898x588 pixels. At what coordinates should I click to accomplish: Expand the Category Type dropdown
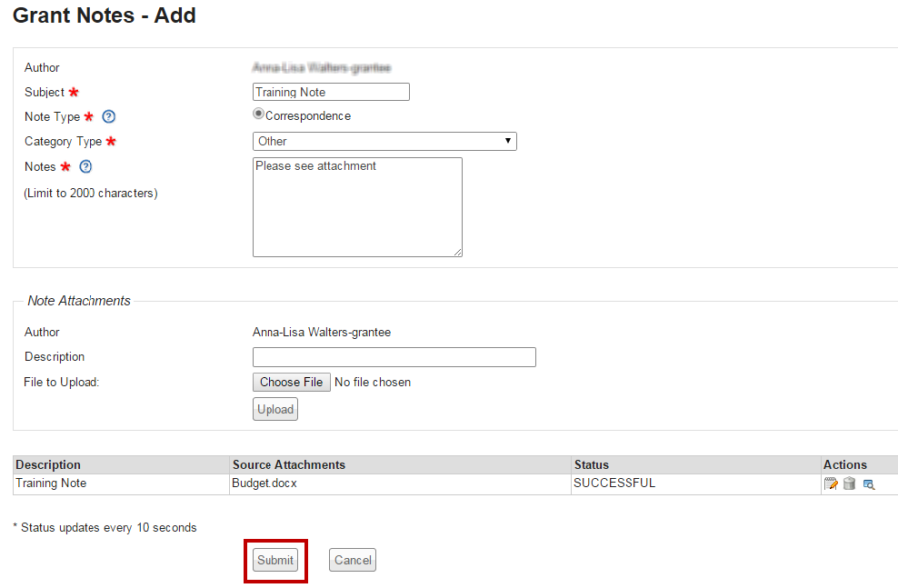tap(384, 141)
